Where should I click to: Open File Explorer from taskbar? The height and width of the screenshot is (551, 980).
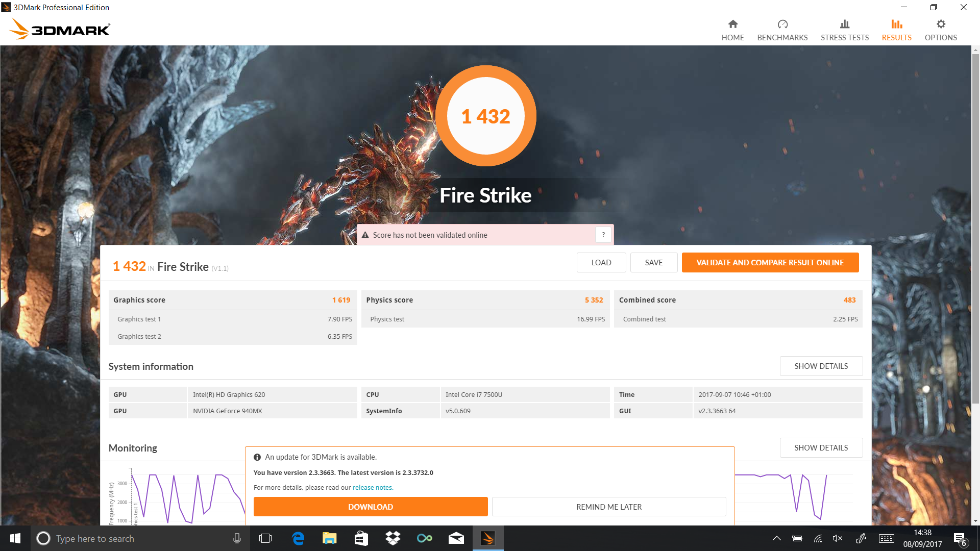[x=329, y=538]
